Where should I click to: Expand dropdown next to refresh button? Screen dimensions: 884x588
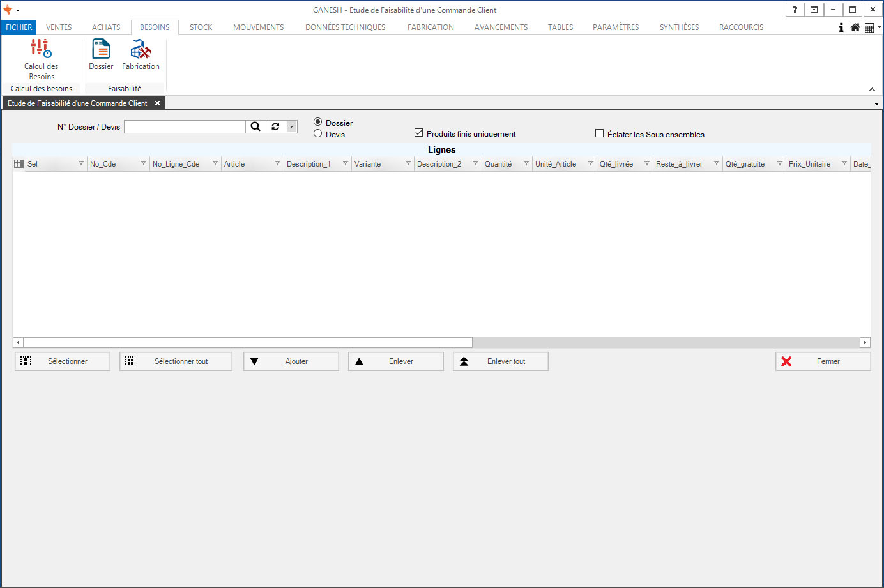click(x=291, y=126)
